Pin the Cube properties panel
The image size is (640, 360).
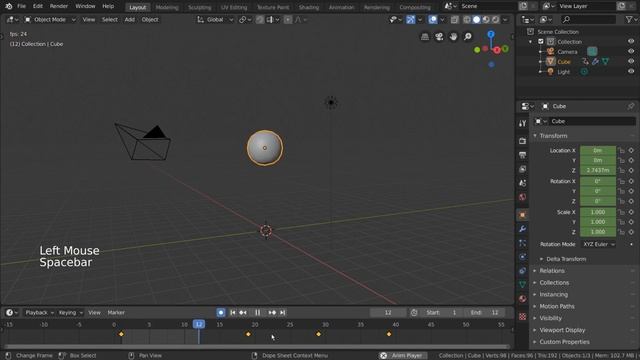pyautogui.click(x=631, y=106)
